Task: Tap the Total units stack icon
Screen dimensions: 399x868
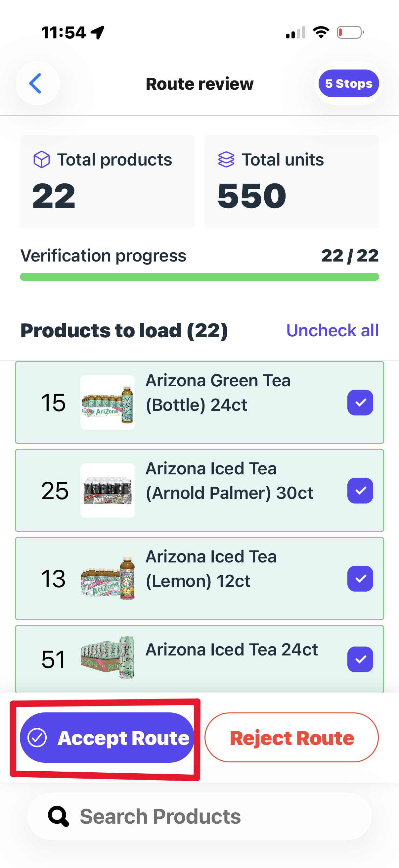Action: [x=226, y=159]
